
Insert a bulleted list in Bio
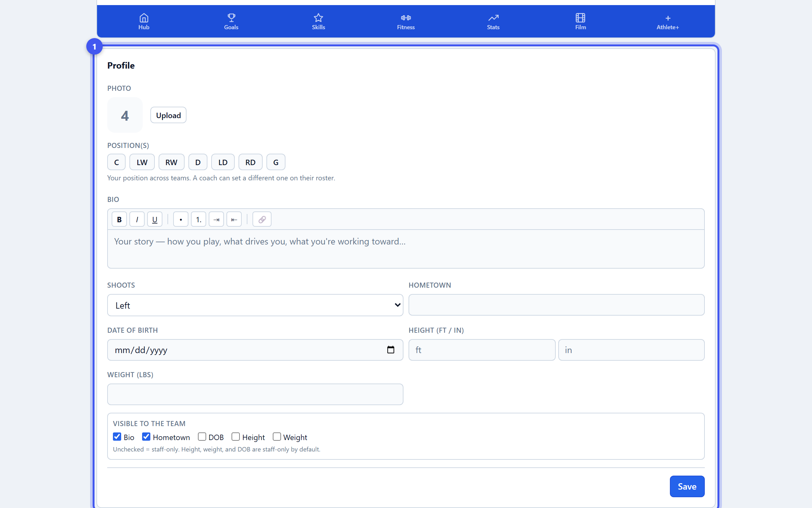pyautogui.click(x=180, y=219)
